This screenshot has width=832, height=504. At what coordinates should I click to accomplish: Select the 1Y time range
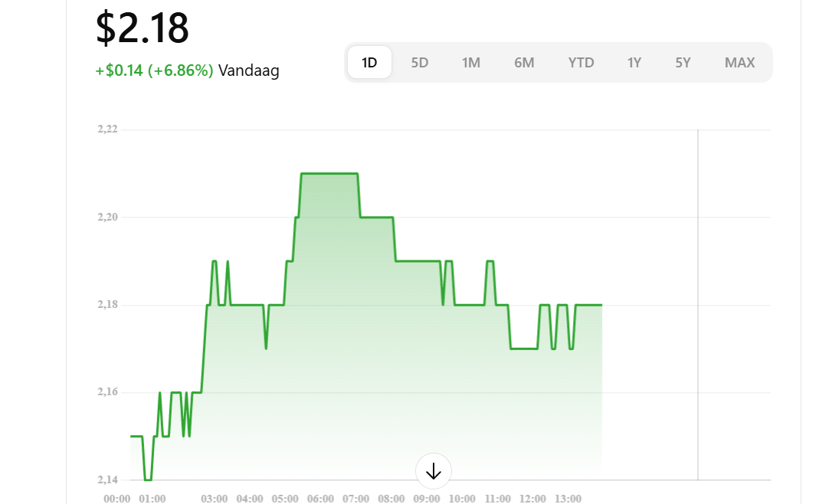point(634,62)
